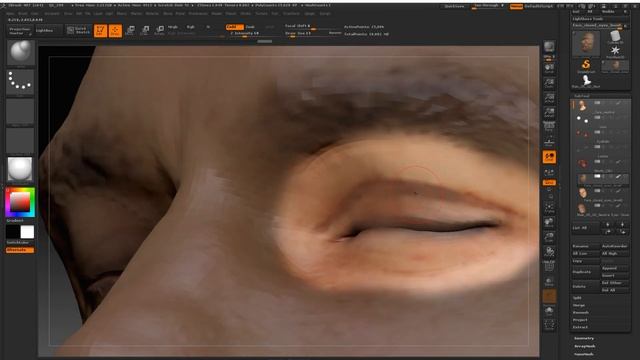Image resolution: width=640 pixels, height=360 pixels.
Task: Open the current material sphere picker
Action: (20, 169)
